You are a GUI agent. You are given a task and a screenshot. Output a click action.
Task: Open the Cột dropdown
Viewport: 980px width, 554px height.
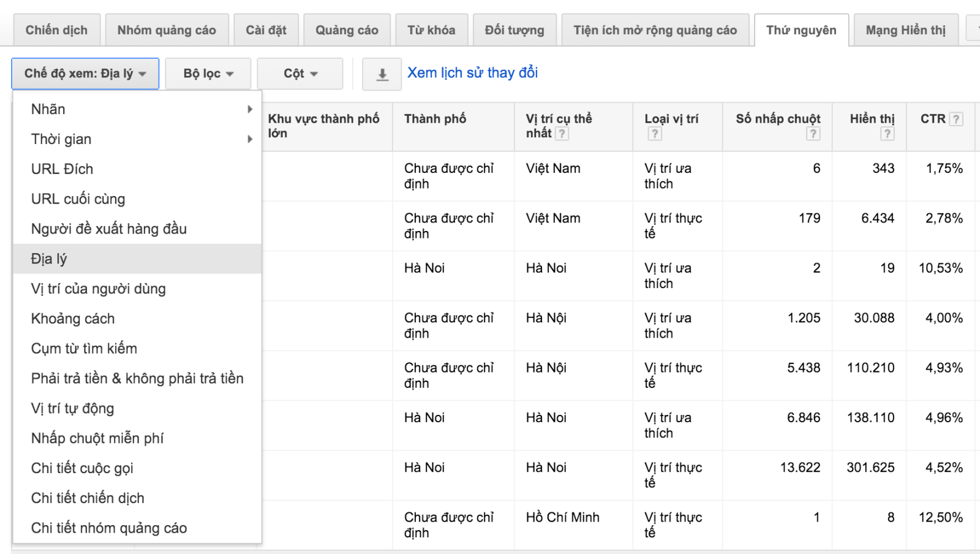[300, 74]
